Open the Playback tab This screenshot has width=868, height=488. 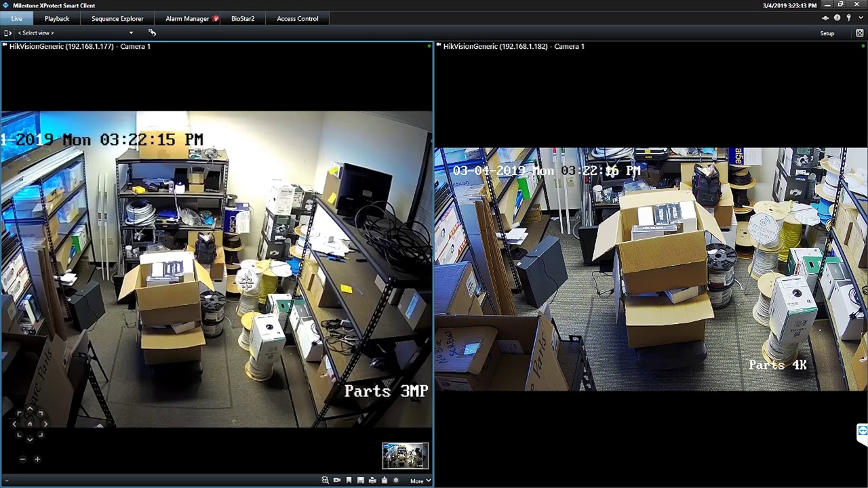point(57,18)
